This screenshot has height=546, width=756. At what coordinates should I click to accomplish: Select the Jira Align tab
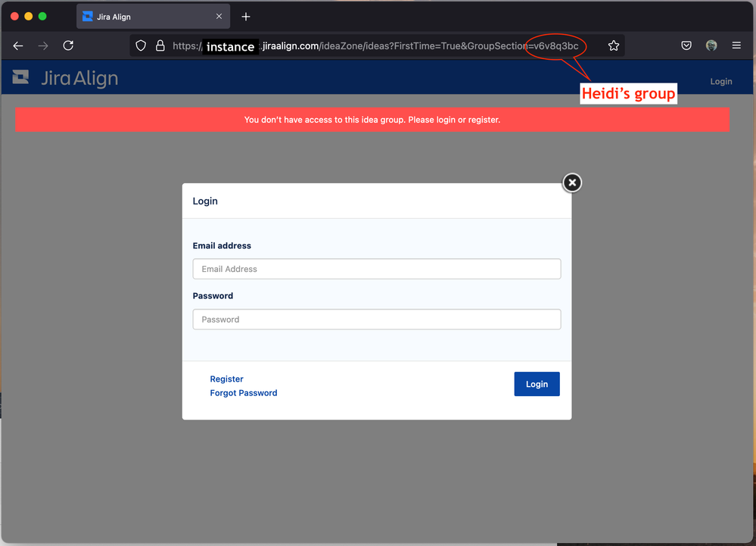point(153,17)
